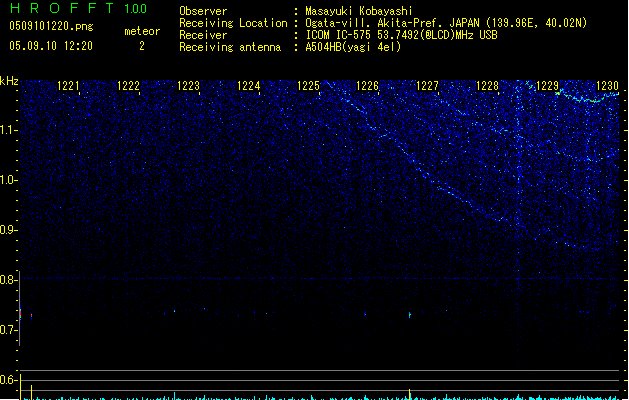Viewport: 629px width, 400px height.
Task: Click the meteor label
Action: point(142,31)
